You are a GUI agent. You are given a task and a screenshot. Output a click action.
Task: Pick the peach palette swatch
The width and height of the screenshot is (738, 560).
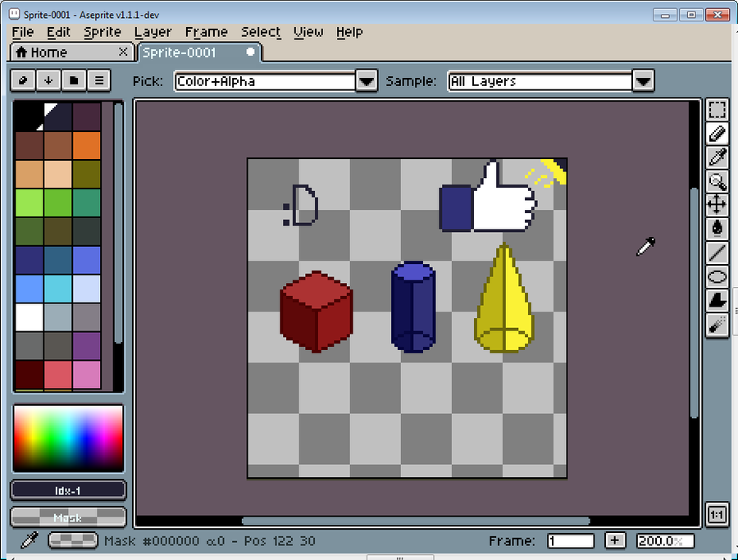tap(58, 174)
